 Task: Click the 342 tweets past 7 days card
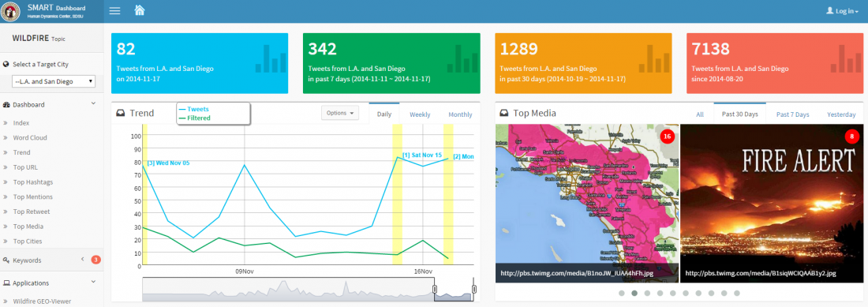click(391, 63)
